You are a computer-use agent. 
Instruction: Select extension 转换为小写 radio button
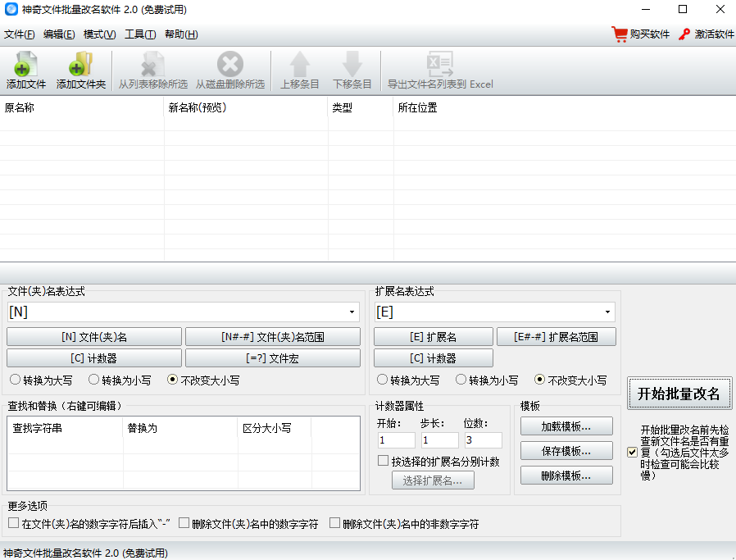point(461,380)
